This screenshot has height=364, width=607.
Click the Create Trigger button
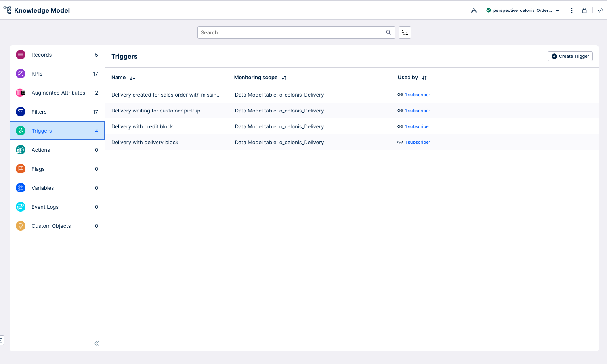pos(570,56)
